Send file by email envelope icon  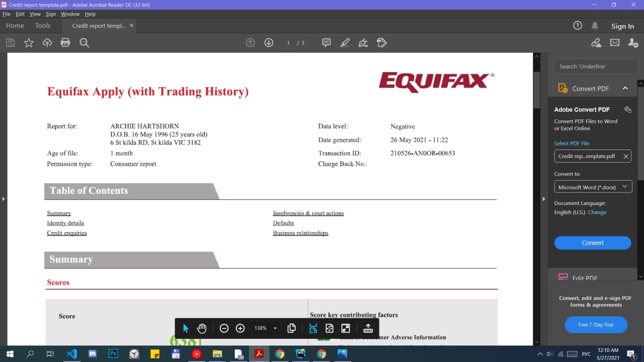click(x=615, y=43)
